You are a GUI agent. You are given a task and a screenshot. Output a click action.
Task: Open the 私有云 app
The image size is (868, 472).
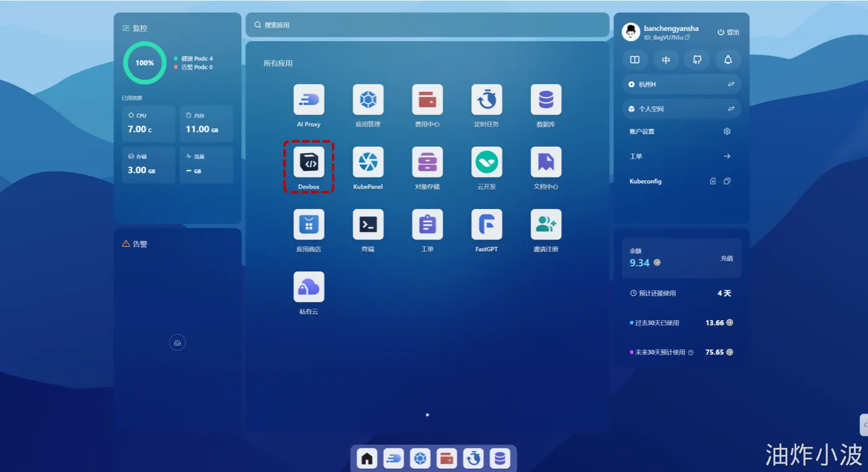309,287
